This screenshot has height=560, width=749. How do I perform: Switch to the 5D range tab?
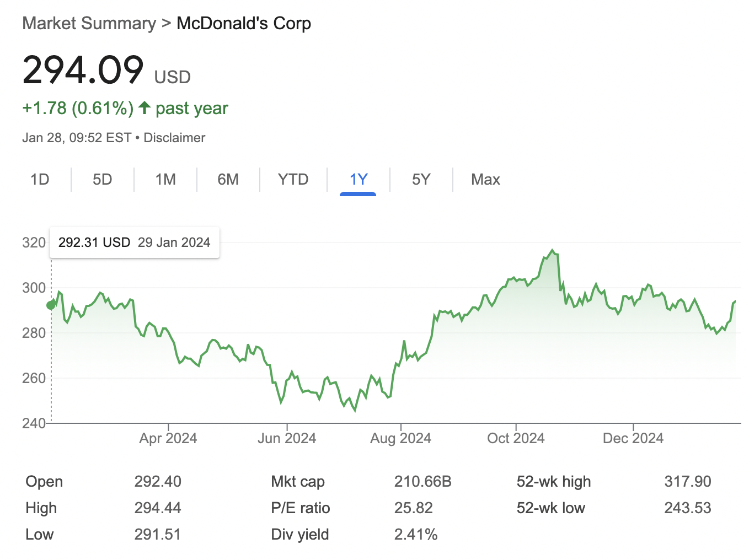click(x=103, y=180)
